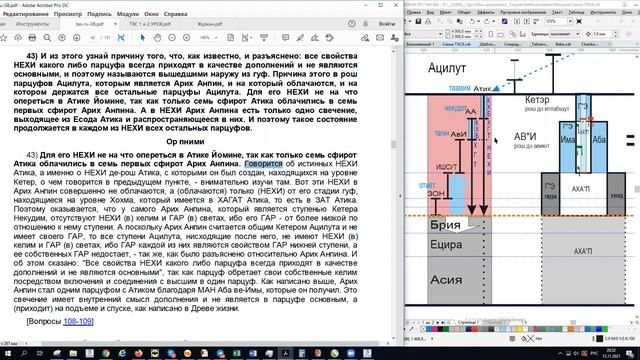Switch to ТЭС 1 и 2 УРОК.pdf tab
640x360 pixels.
coord(150,24)
